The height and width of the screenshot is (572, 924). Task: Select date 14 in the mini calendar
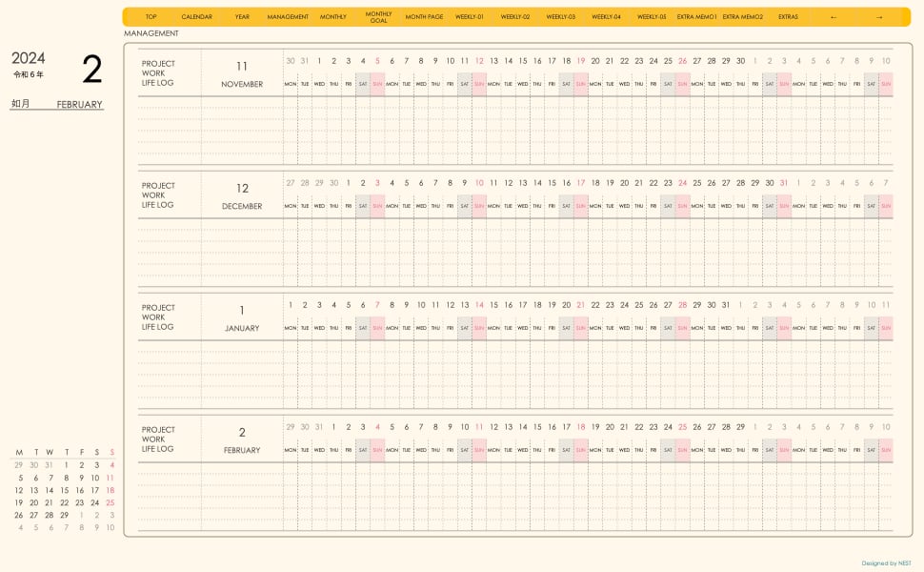[50, 491]
